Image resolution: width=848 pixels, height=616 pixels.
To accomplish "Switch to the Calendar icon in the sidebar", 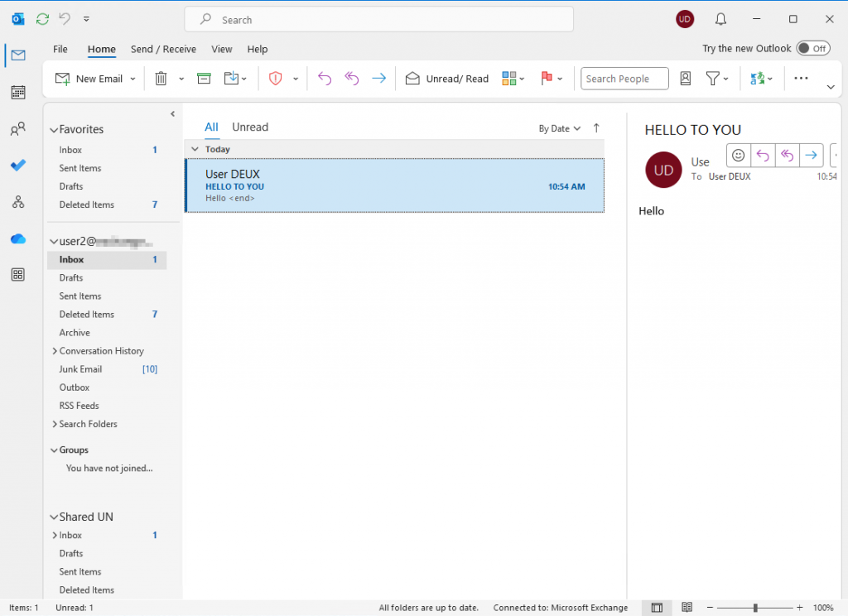I will coord(17,91).
